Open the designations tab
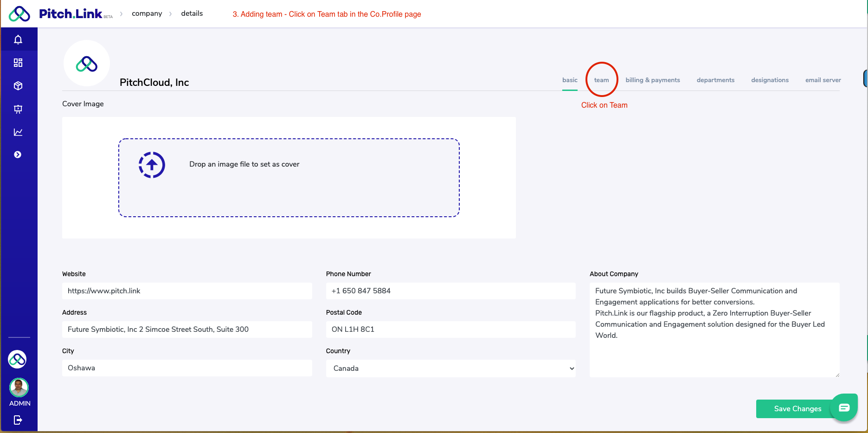The height and width of the screenshot is (433, 868). [x=770, y=80]
